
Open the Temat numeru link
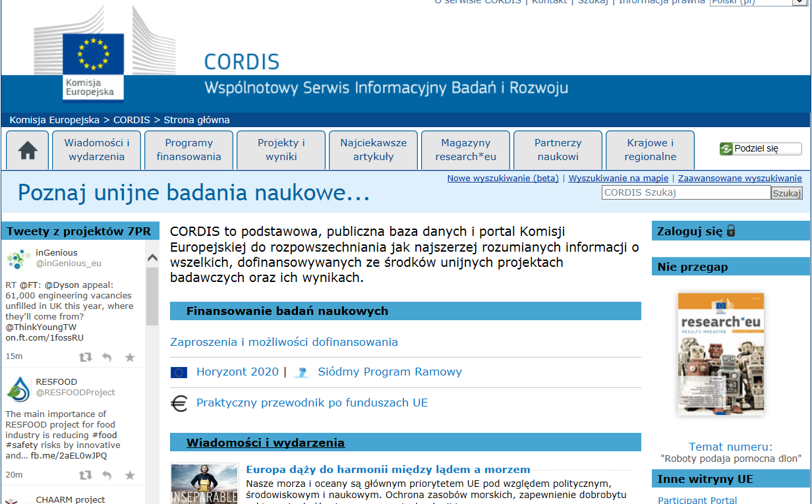coord(731,447)
